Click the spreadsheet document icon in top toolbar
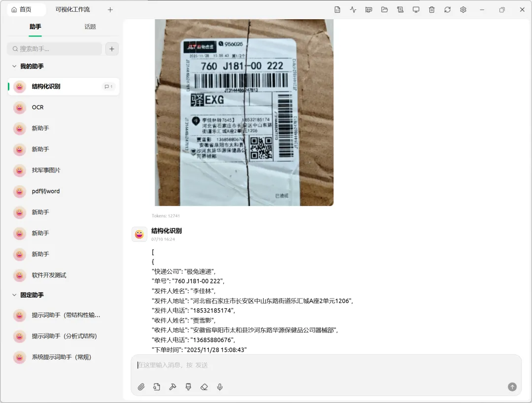 coord(337,10)
